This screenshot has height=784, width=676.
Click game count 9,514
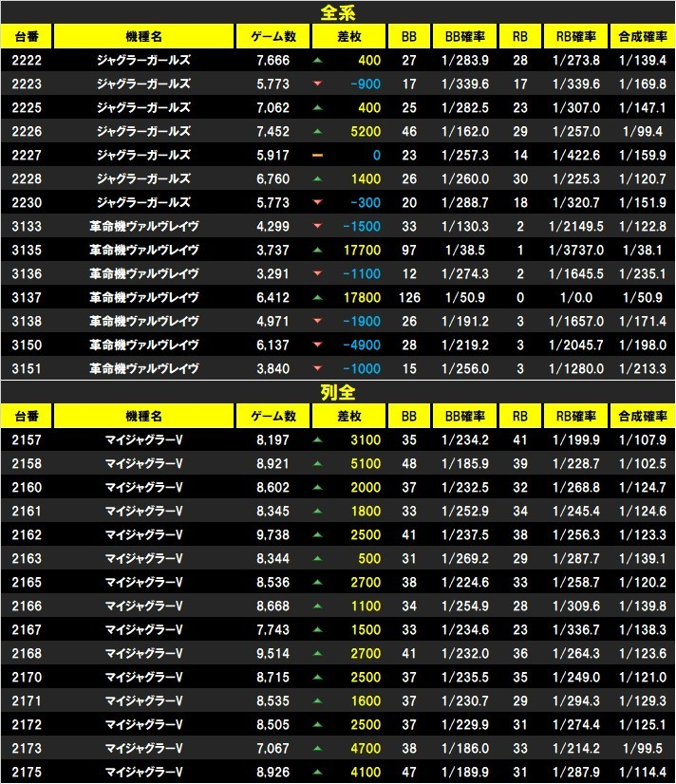[x=273, y=654]
